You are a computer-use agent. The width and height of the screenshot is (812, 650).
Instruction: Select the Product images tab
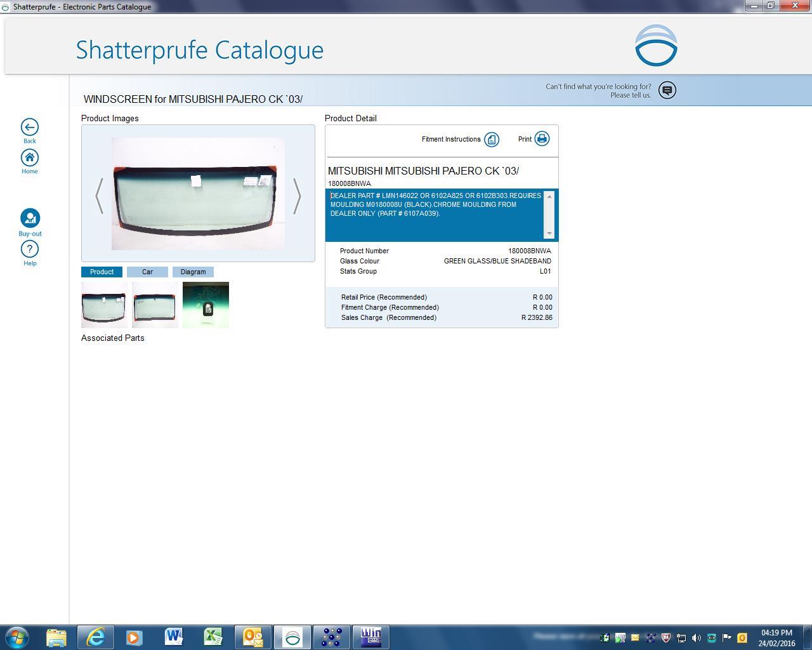[x=101, y=272]
